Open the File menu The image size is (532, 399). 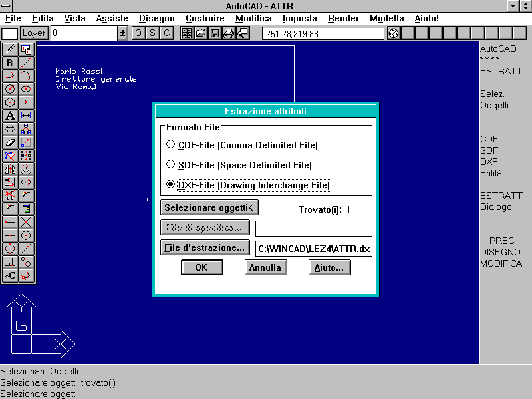click(x=13, y=19)
